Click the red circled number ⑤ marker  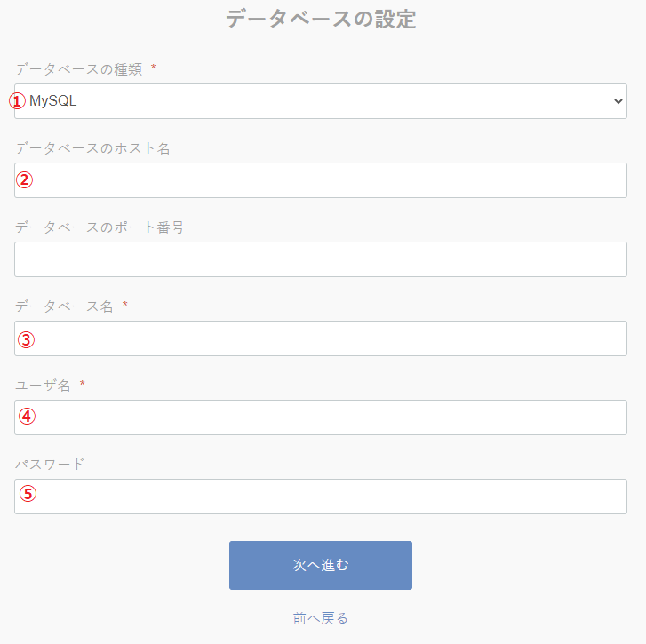(x=28, y=495)
